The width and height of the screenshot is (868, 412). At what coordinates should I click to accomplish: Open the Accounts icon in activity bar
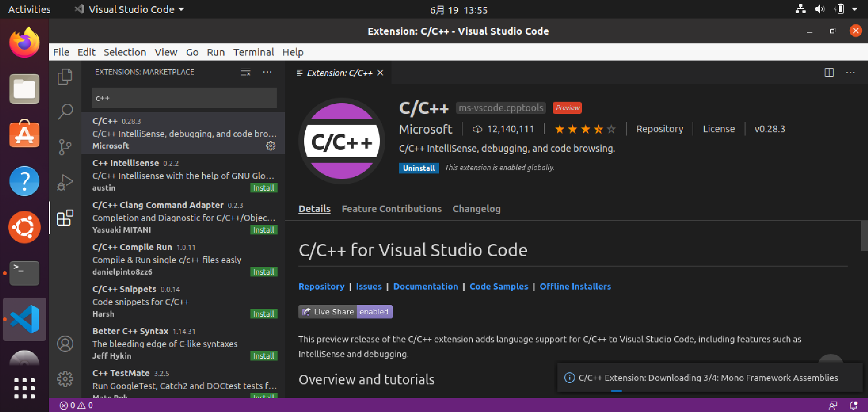pos(65,344)
